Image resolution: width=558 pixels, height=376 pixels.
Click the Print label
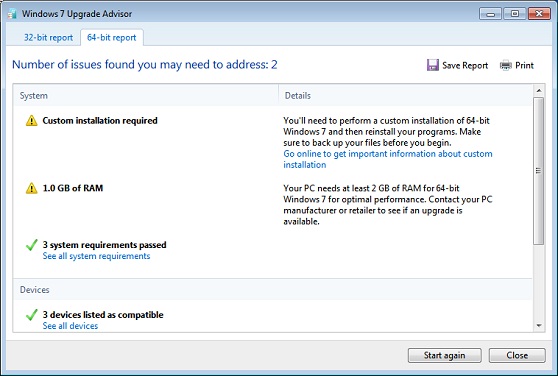coord(524,65)
